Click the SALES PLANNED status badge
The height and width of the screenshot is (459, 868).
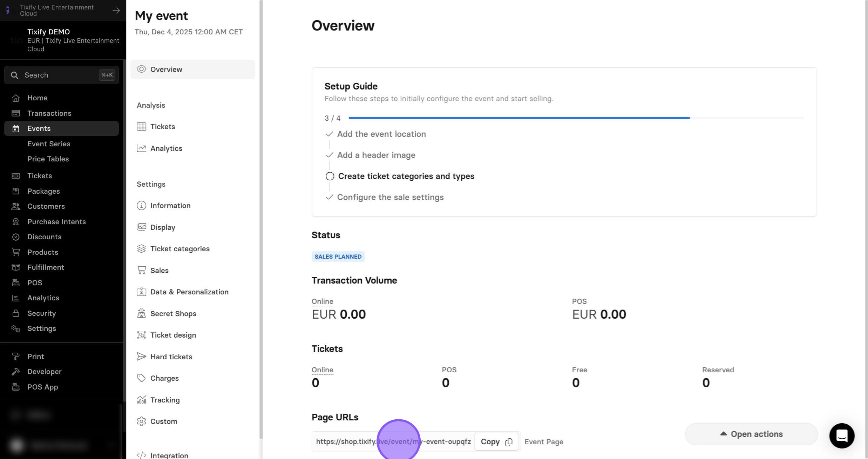pos(338,257)
